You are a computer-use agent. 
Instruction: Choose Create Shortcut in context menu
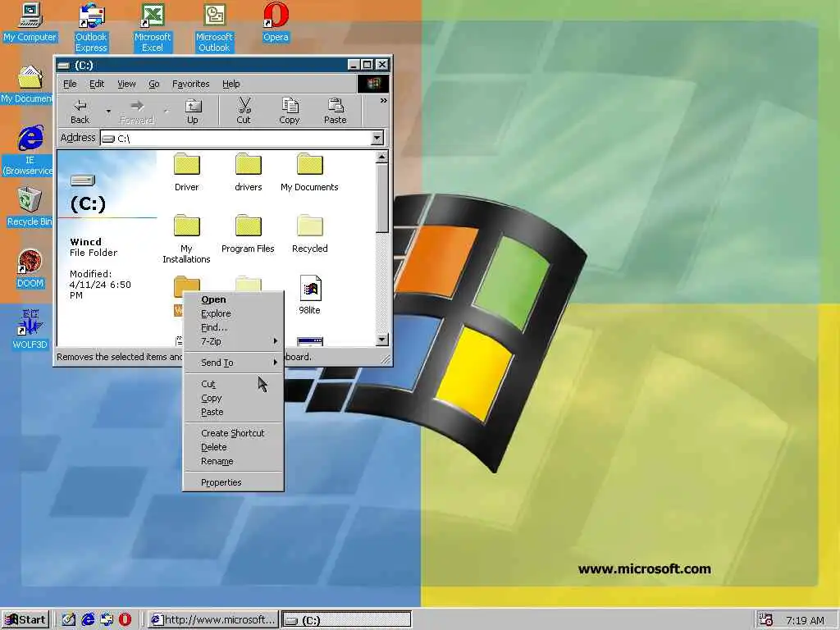pos(234,433)
